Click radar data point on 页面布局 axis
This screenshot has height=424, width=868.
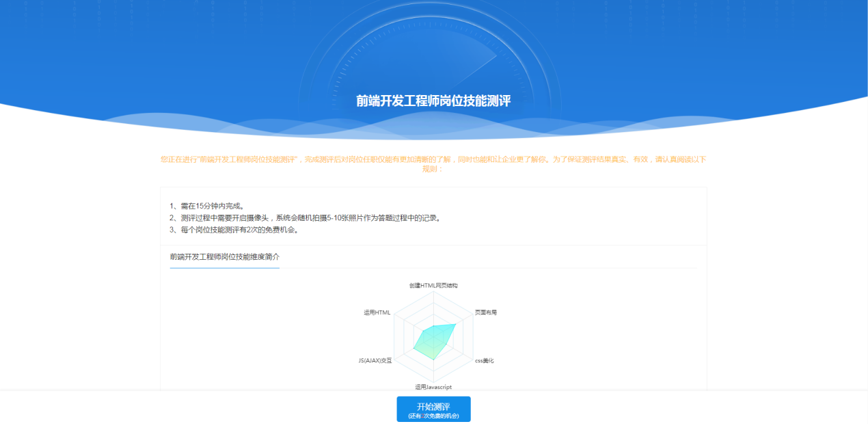(x=456, y=324)
